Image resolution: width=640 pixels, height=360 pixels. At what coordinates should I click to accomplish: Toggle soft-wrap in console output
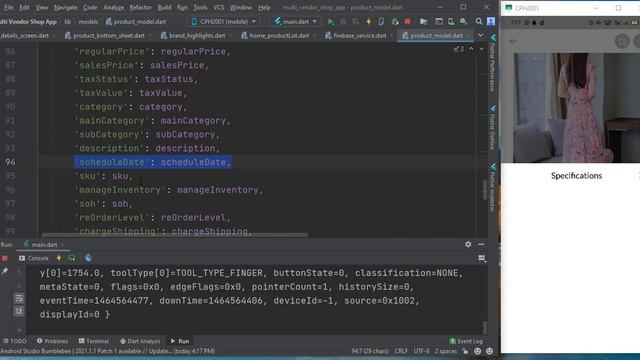click(19, 298)
